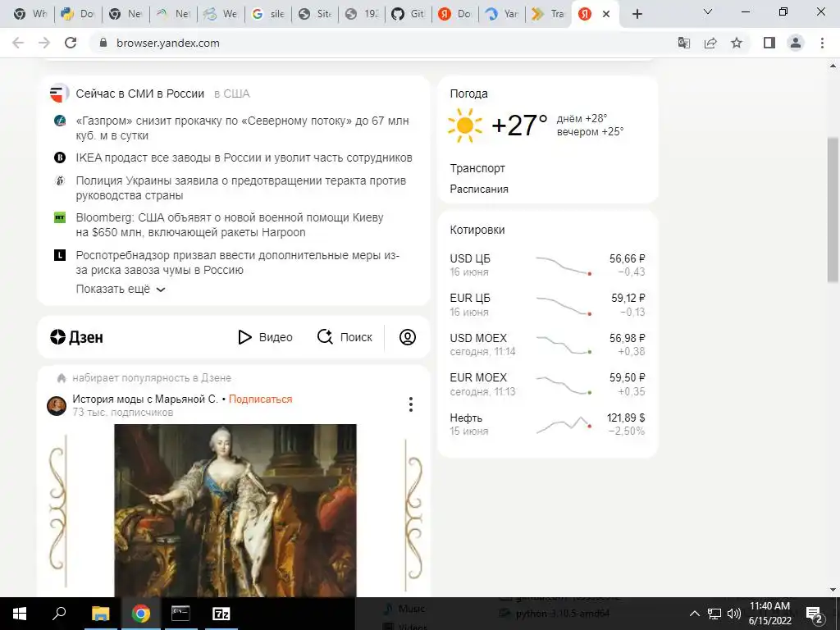Open the Chrome three-dot menu
Image resolution: width=840 pixels, height=630 pixels.
click(822, 43)
